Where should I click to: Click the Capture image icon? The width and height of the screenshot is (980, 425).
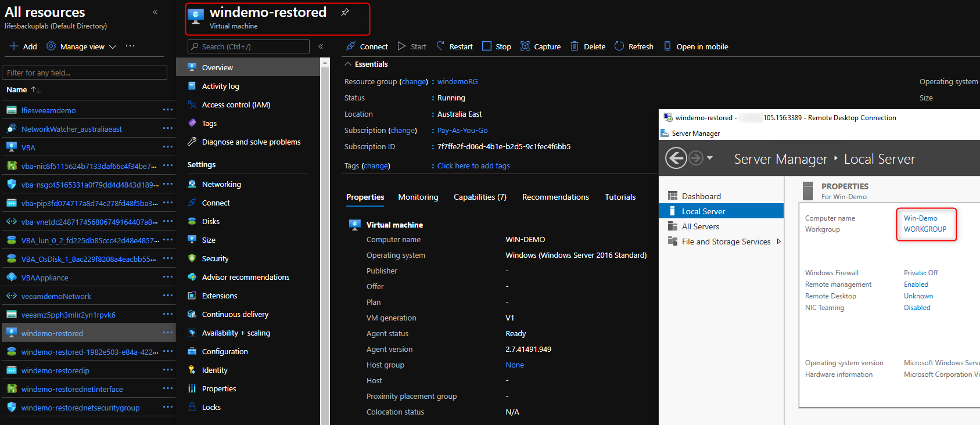(x=525, y=46)
